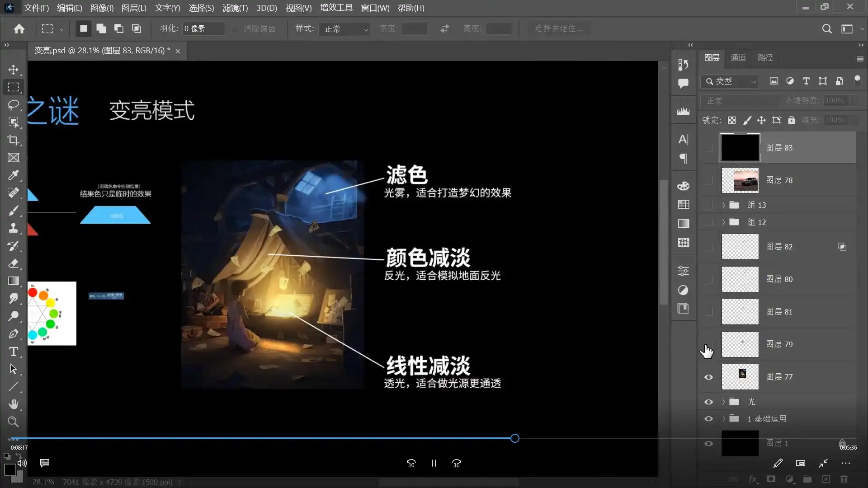868x488 pixels.
Task: Open the search panel via magnifier icon
Action: (x=827, y=28)
